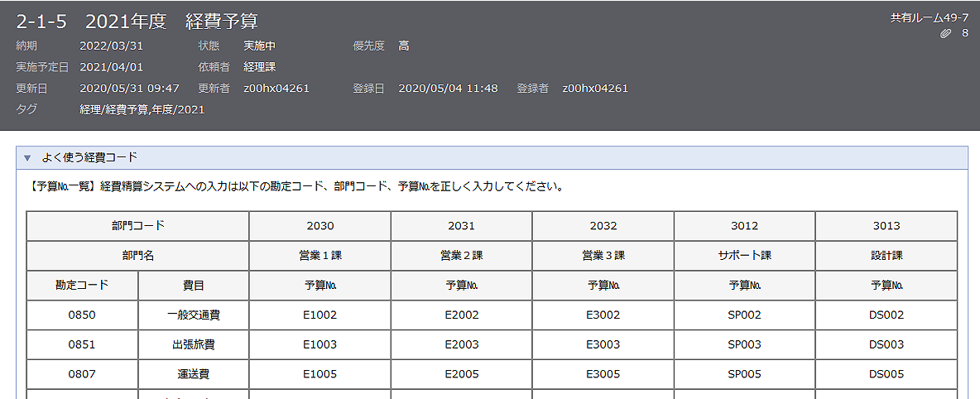Click budget number DS002

(886, 315)
